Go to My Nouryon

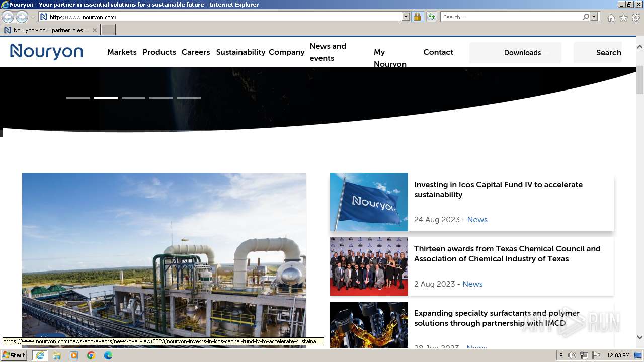(x=390, y=58)
